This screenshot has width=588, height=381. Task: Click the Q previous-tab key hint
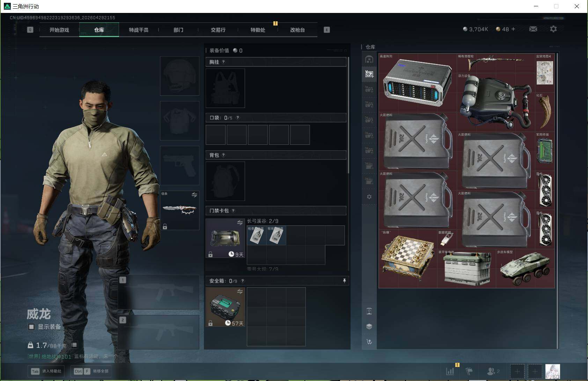click(x=30, y=30)
